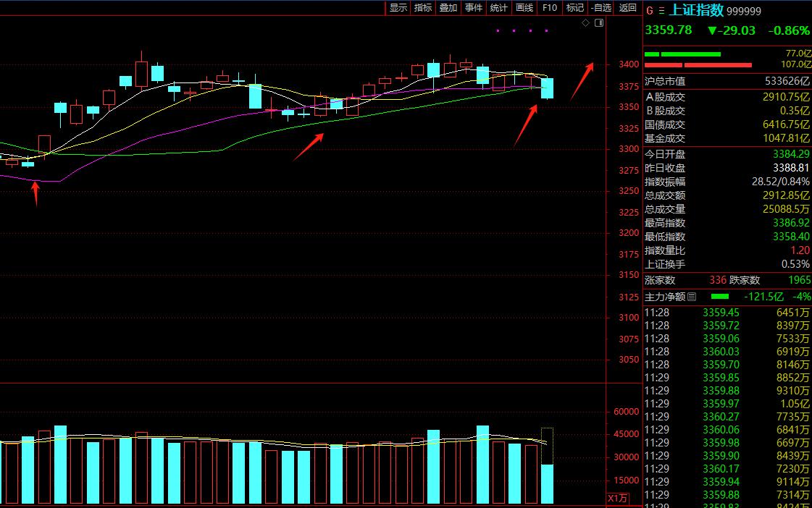Open the 叠加 menu
Screen dimensions: 812x508
(448, 8)
